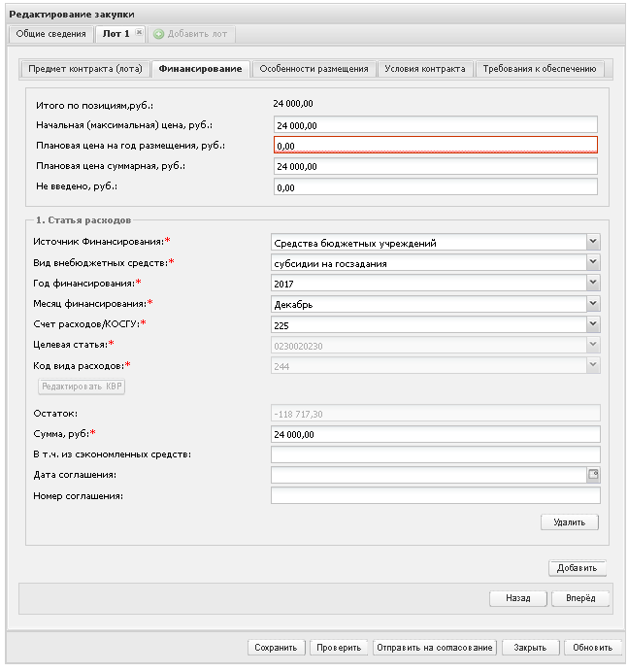Viewport: 628px width, 672px height.
Task: Click the Добавить лот tab label
Action: (x=197, y=34)
